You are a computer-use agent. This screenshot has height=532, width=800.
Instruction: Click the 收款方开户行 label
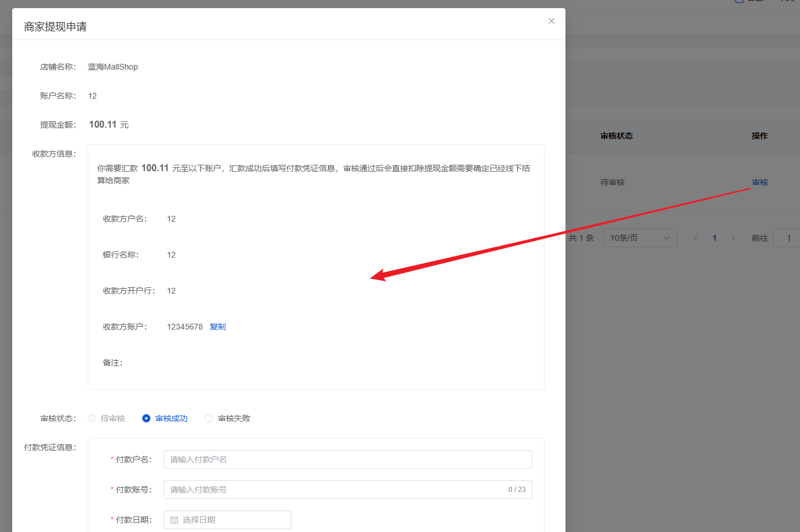tap(129, 291)
